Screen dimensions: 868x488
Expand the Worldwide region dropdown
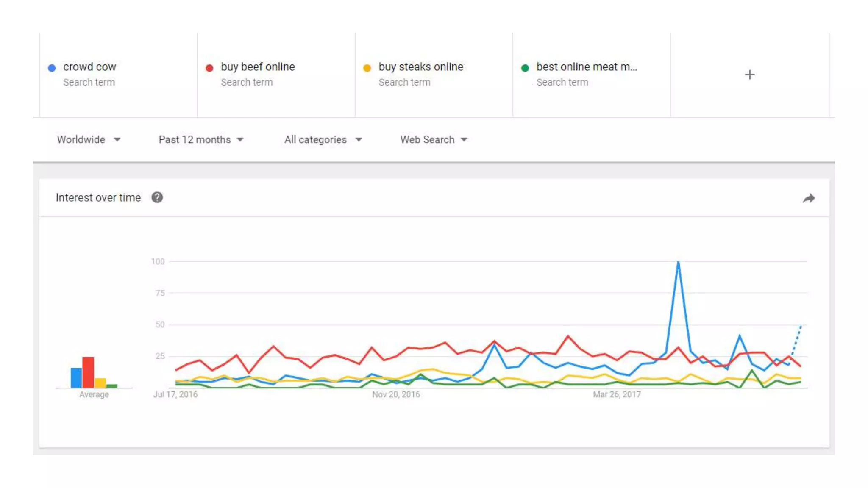[89, 140]
